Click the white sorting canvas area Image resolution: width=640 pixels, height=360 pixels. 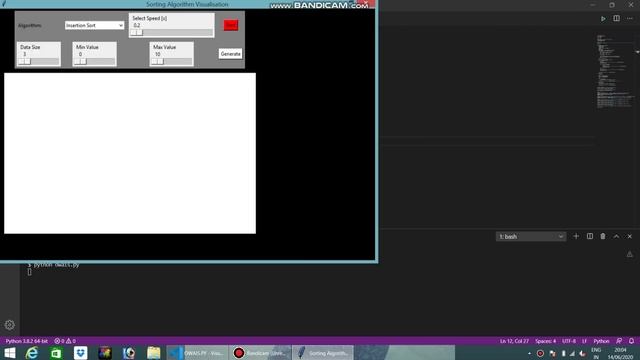point(130,153)
